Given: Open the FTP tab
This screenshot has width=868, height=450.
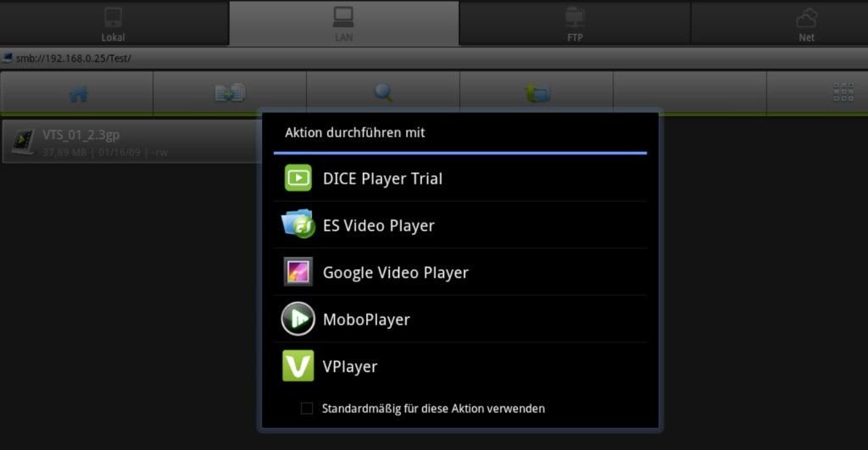Looking at the screenshot, I should [x=575, y=23].
